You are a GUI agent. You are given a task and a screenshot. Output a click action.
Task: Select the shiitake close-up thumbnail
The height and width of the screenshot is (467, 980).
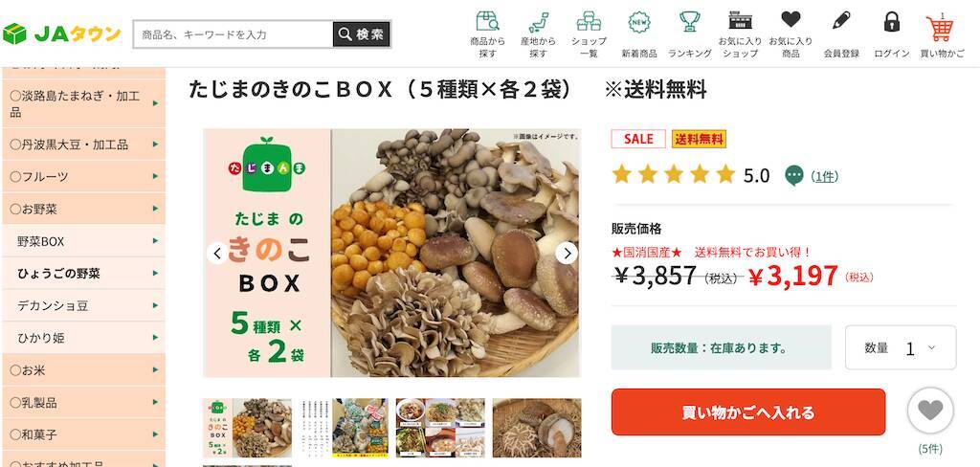click(x=537, y=428)
